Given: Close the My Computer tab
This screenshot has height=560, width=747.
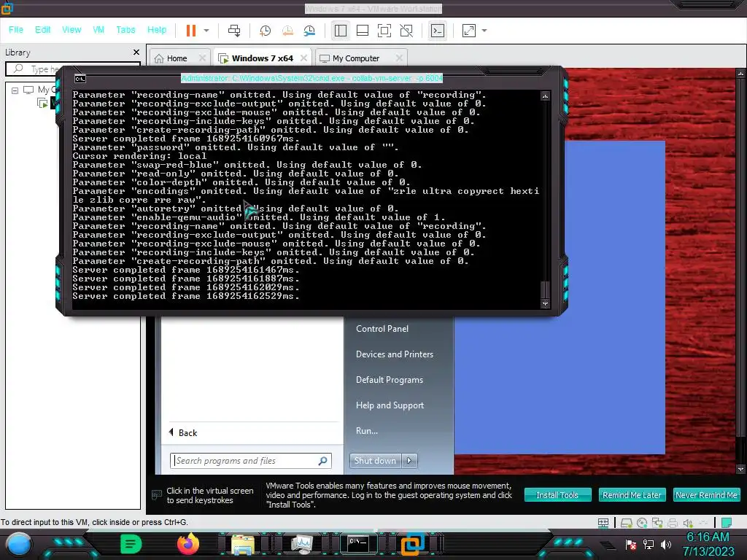Looking at the screenshot, I should (x=399, y=58).
